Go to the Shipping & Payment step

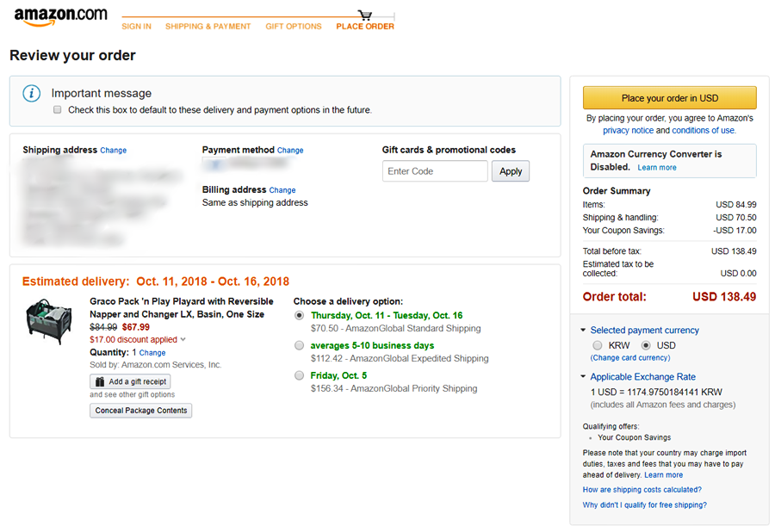click(208, 27)
